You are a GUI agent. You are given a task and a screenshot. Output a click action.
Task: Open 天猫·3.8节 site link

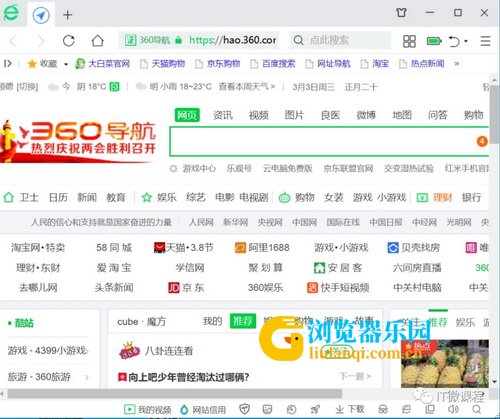pos(183,248)
